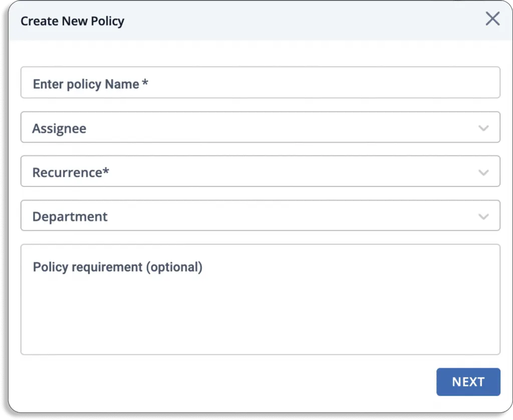Click the Enter policy Name field
This screenshot has height=420, width=513.
(x=260, y=83)
